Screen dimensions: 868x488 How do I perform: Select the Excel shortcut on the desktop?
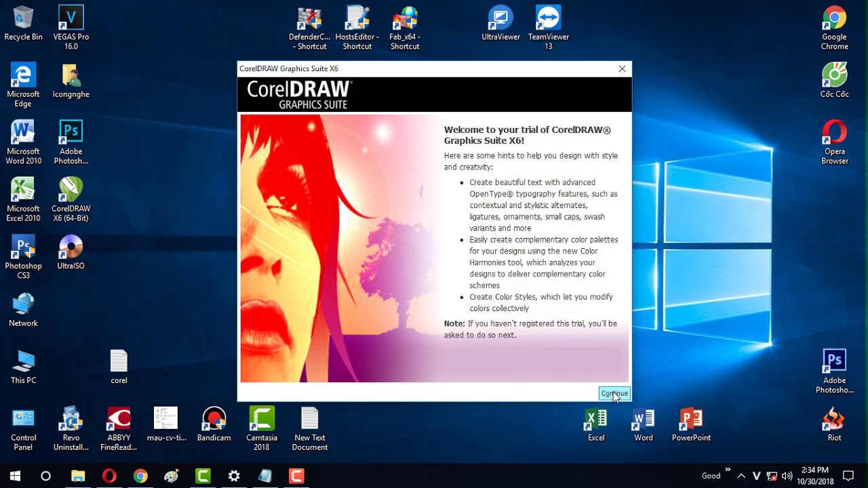point(595,424)
